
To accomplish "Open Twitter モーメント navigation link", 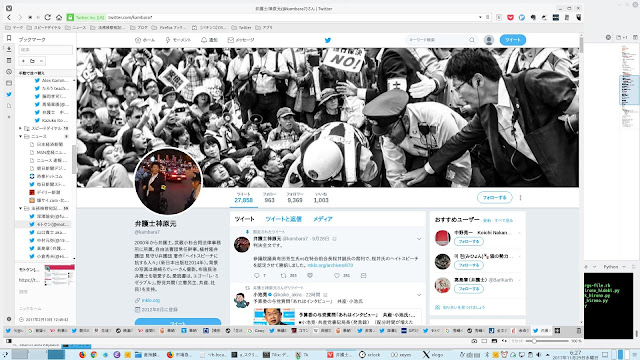I will pyautogui.click(x=178, y=40).
